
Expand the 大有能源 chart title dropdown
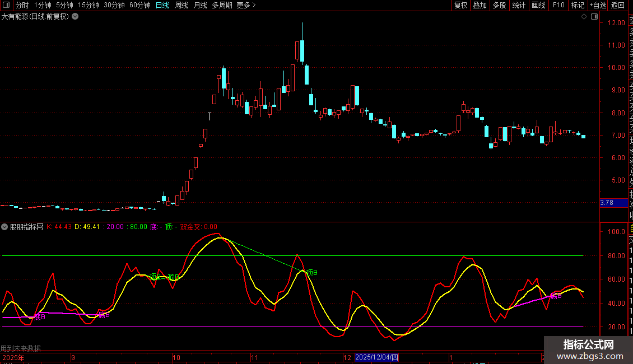click(76, 17)
